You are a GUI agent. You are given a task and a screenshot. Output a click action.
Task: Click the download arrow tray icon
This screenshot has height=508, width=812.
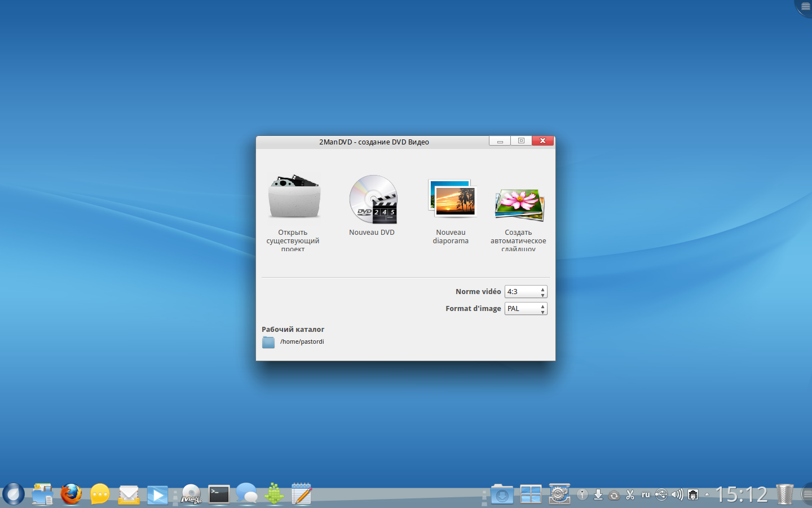coord(598,495)
